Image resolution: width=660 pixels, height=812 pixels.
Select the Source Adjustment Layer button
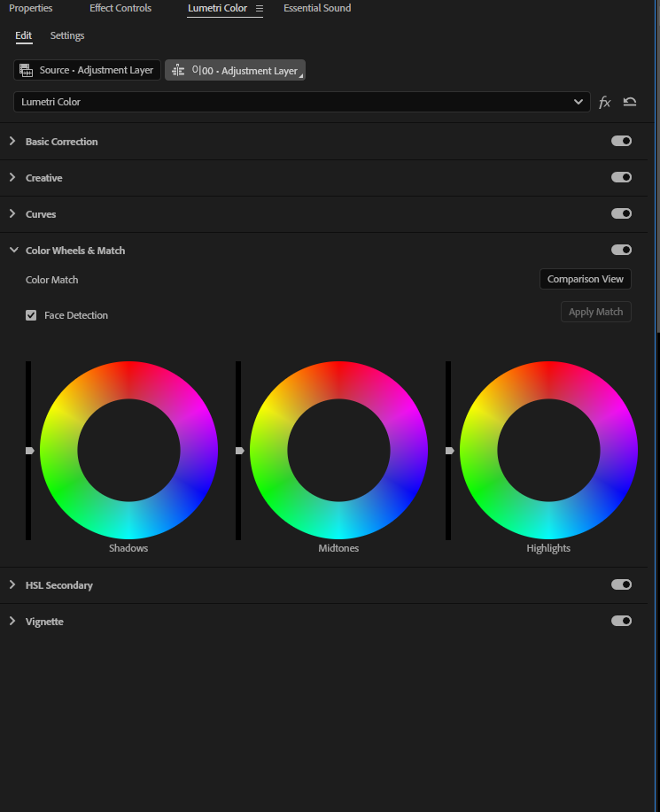[87, 70]
